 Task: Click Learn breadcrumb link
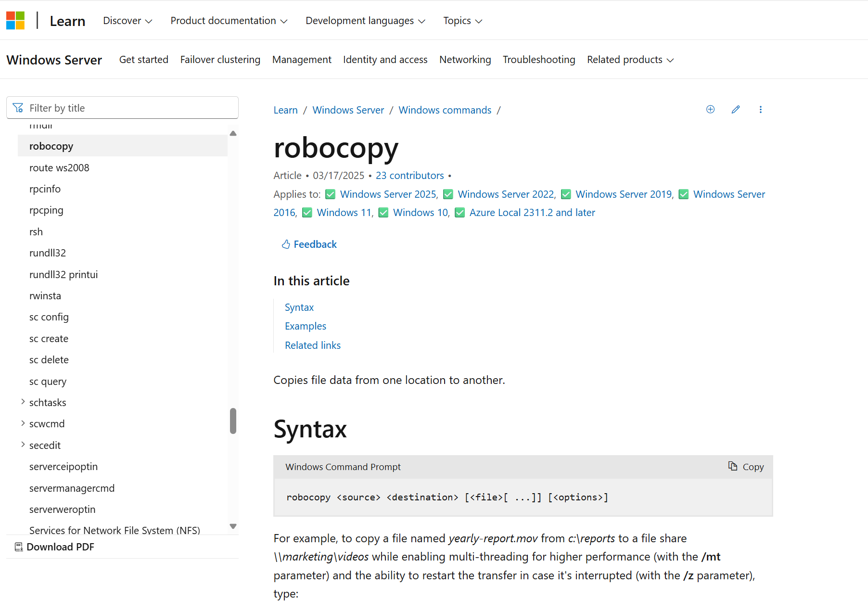[285, 110]
